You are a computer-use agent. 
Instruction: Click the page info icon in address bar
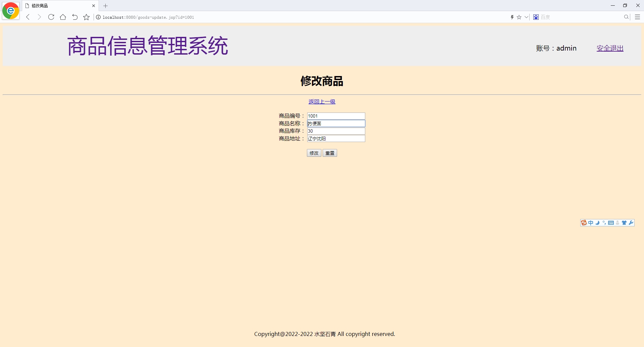tap(98, 17)
